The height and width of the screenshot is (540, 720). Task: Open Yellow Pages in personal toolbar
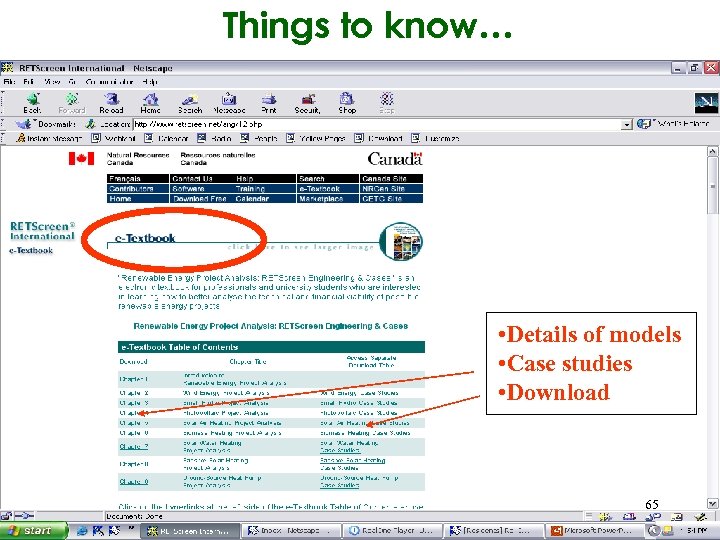(x=315, y=138)
